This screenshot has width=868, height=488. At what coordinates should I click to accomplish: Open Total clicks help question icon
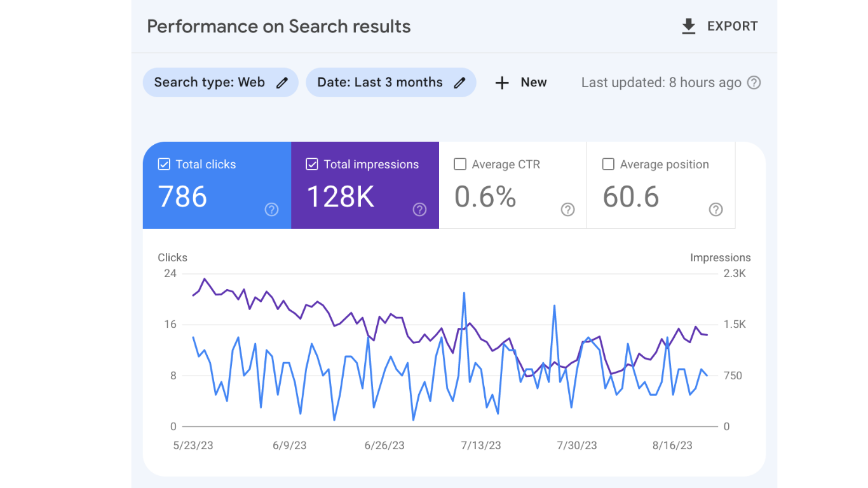pyautogui.click(x=271, y=210)
